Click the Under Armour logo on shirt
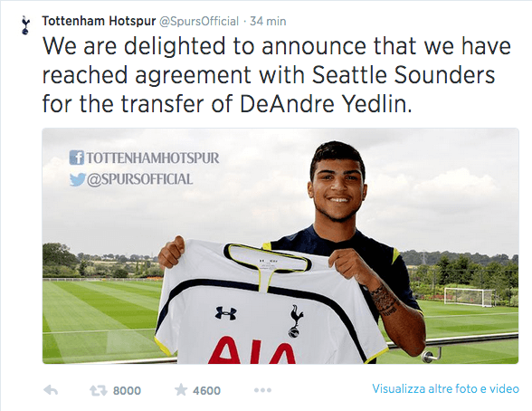Image resolution: width=532 pixels, height=411 pixels. click(x=225, y=313)
